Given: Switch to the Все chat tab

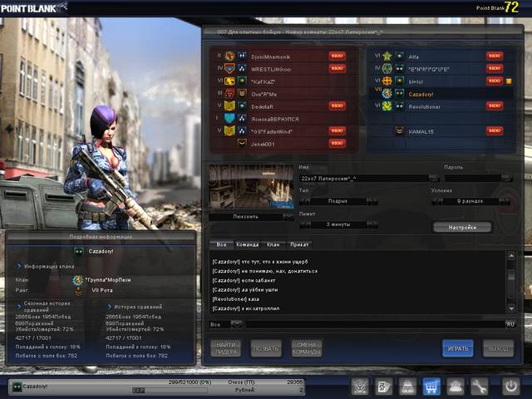Looking at the screenshot, I should (x=221, y=244).
